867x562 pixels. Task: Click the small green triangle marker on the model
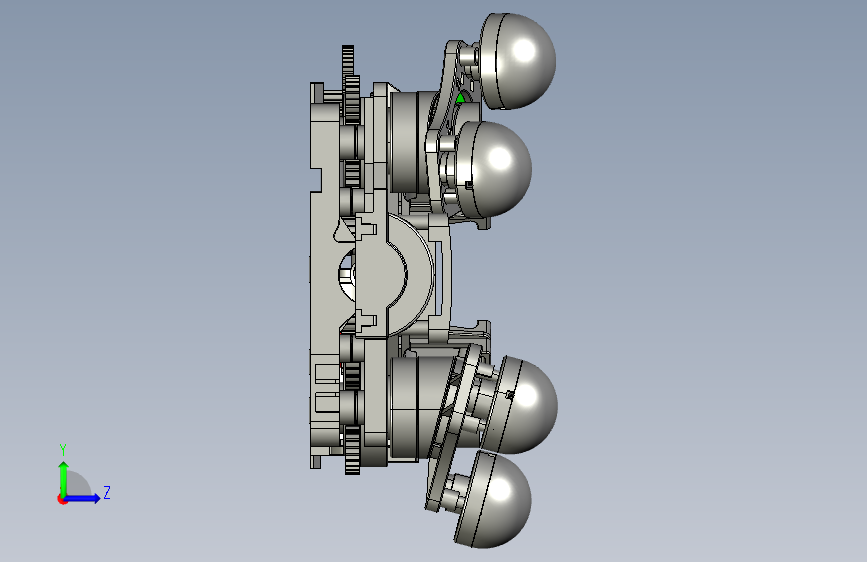(x=460, y=98)
